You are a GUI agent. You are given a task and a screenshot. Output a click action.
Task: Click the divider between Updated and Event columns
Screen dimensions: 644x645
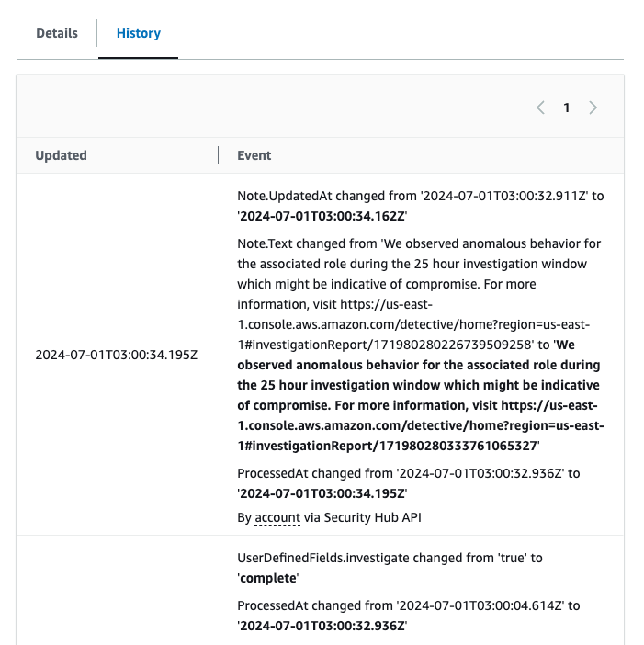click(x=219, y=155)
